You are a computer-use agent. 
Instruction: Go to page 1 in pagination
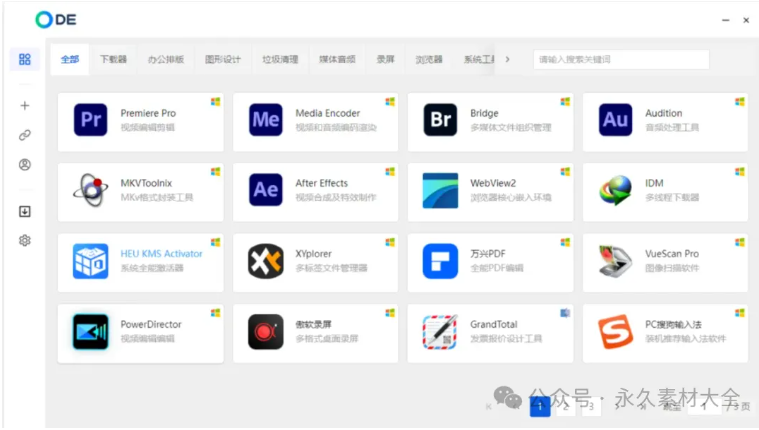click(540, 406)
